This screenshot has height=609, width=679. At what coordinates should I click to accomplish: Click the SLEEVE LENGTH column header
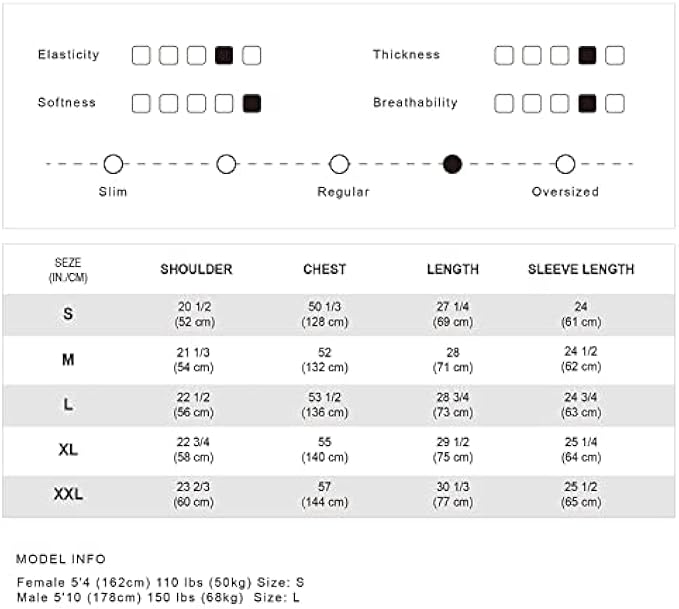tap(581, 269)
